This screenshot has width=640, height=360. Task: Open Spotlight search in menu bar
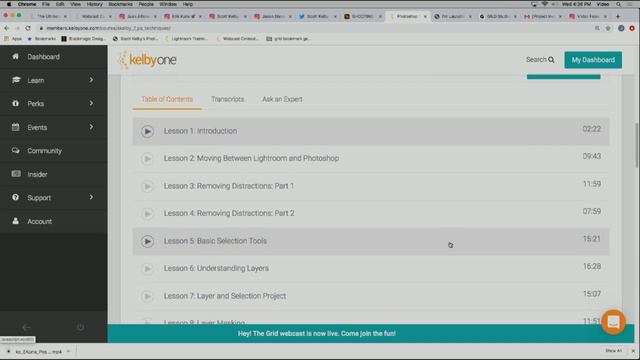point(619,4)
